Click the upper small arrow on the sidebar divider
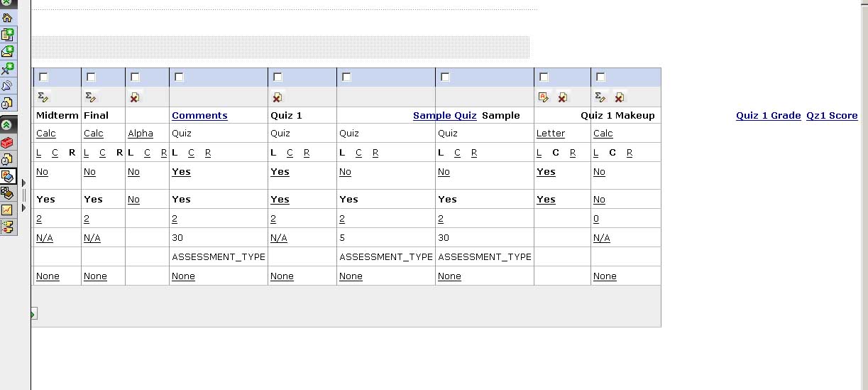 [x=23, y=183]
